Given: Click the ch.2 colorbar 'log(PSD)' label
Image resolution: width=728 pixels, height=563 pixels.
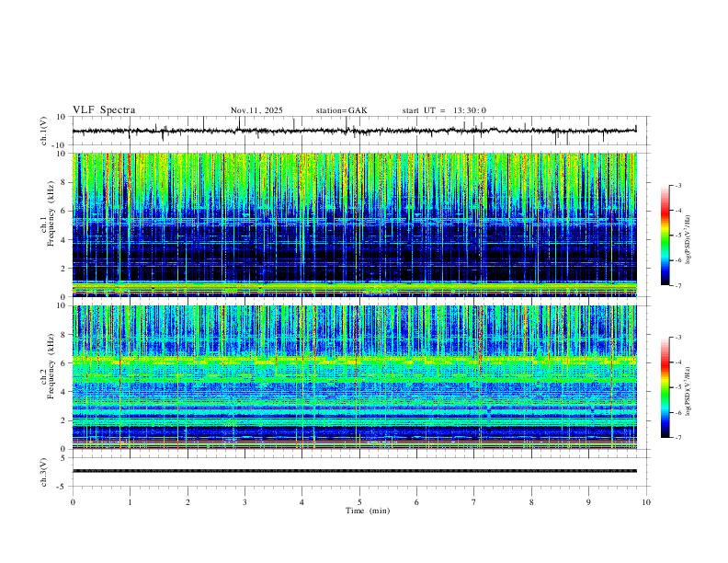Looking at the screenshot, I should click(688, 391).
